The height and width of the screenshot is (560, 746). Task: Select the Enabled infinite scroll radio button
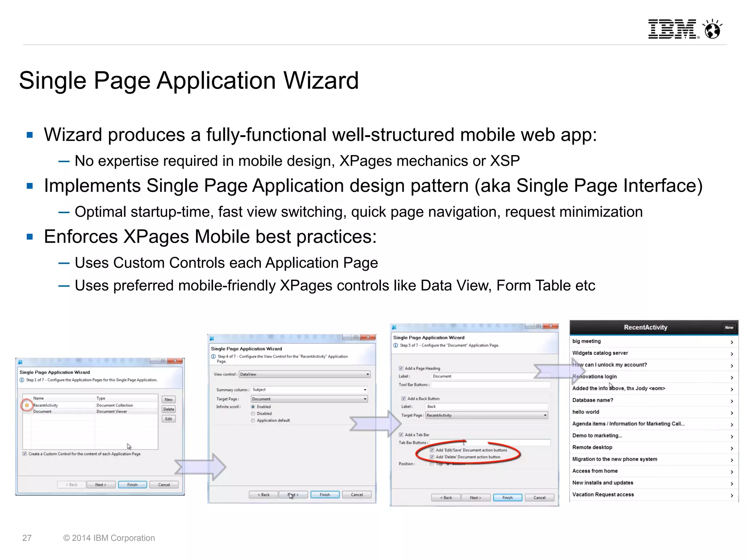253,407
